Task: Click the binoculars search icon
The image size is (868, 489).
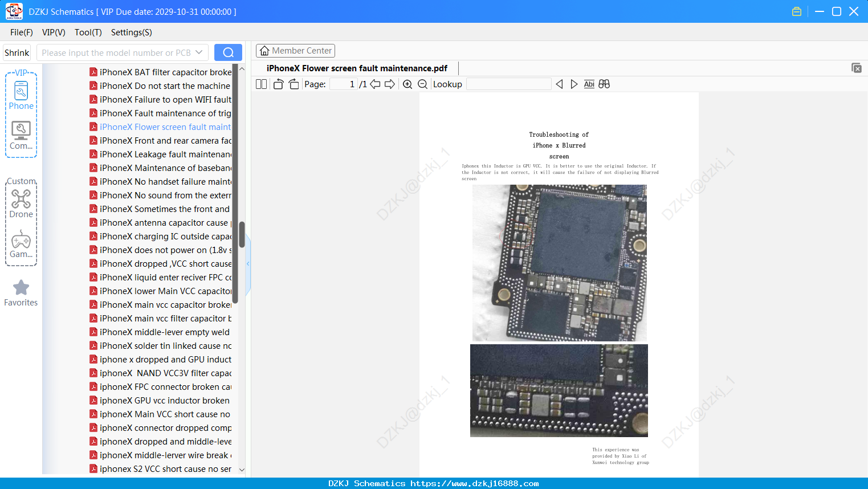Action: (x=604, y=84)
